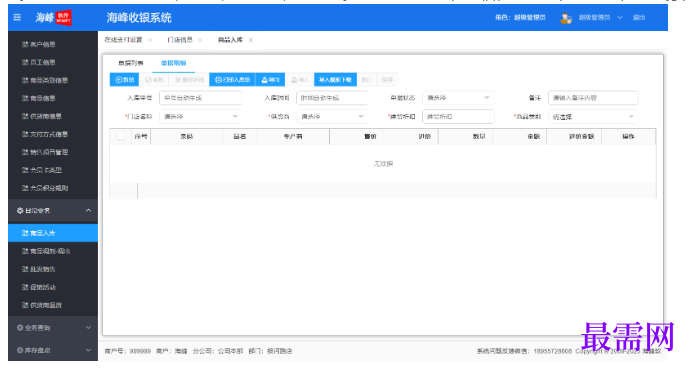The image size is (693, 368).
Task: Click the 序号 column header
Action: click(141, 137)
